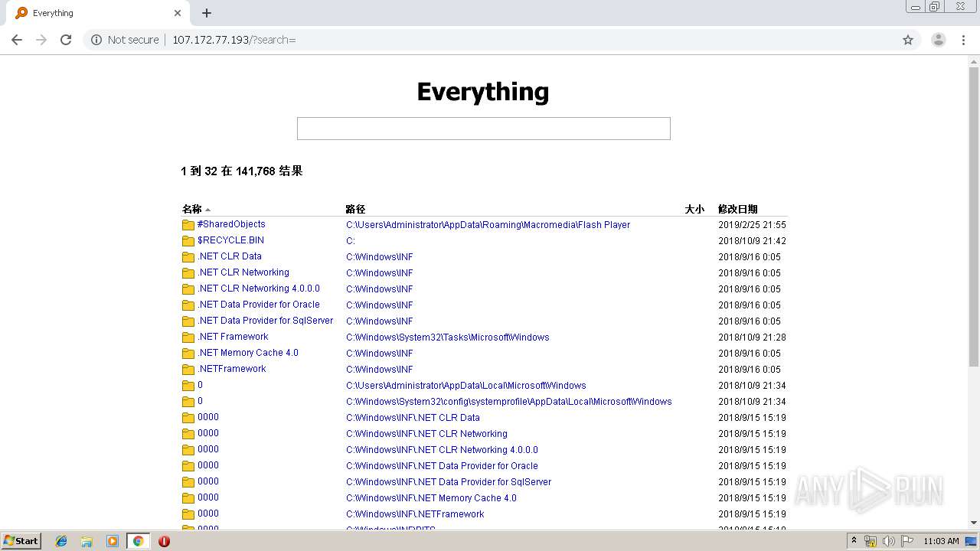Open the Chrome three-dot menu

(963, 40)
